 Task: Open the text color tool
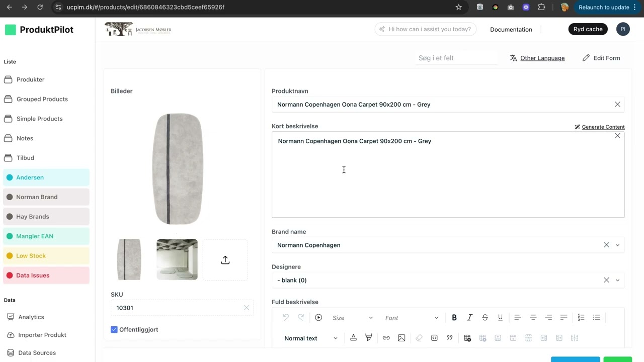pos(353,338)
